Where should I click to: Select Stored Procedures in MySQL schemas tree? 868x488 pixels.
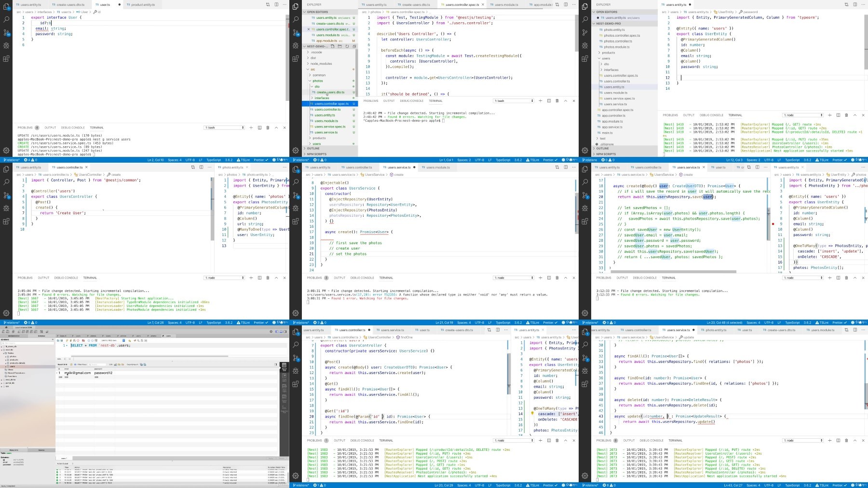pyautogui.click(x=16, y=373)
